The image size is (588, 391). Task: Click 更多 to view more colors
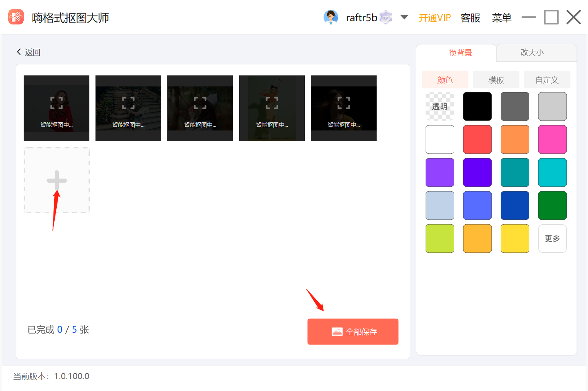pos(552,238)
